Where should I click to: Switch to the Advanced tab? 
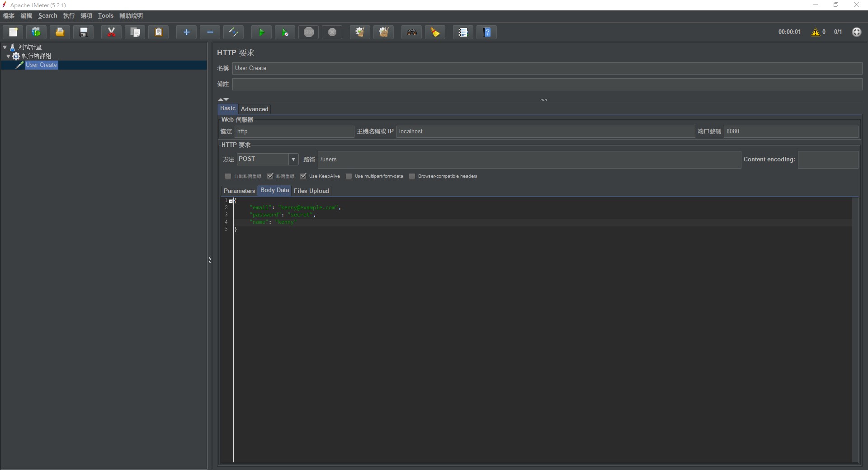click(255, 109)
